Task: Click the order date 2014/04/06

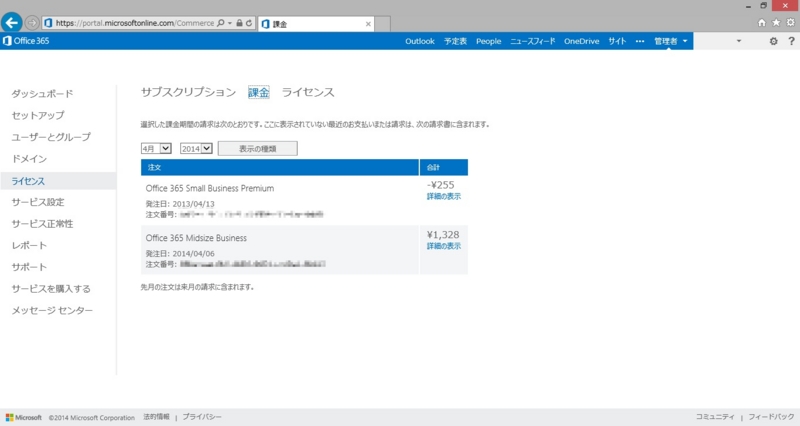Action: click(x=193, y=254)
